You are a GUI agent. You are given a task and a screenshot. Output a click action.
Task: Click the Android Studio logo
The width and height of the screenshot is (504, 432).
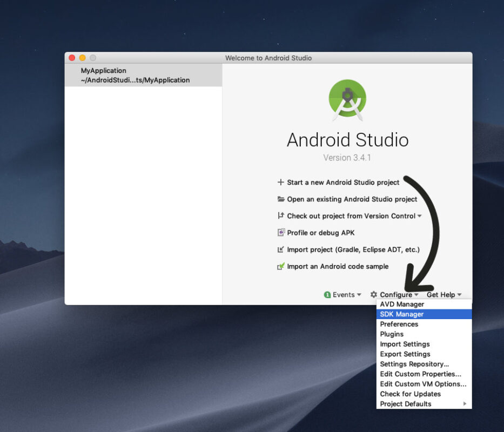tap(347, 100)
